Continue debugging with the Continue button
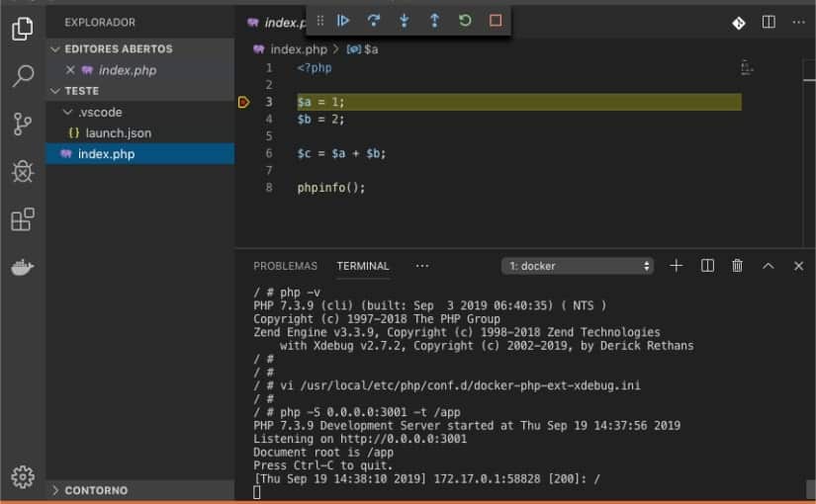Screen dimensions: 816x504 tap(343, 21)
